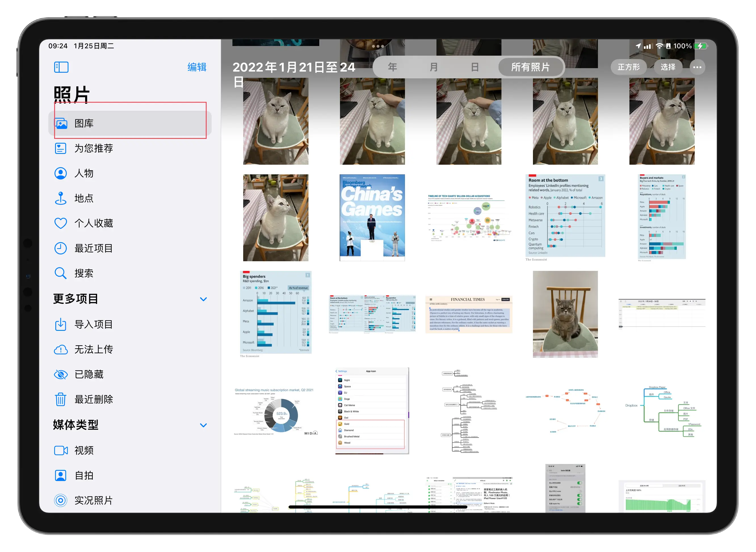Collapse the 更多项目 section chevron
The height and width of the screenshot is (552, 756).
pyautogui.click(x=203, y=299)
